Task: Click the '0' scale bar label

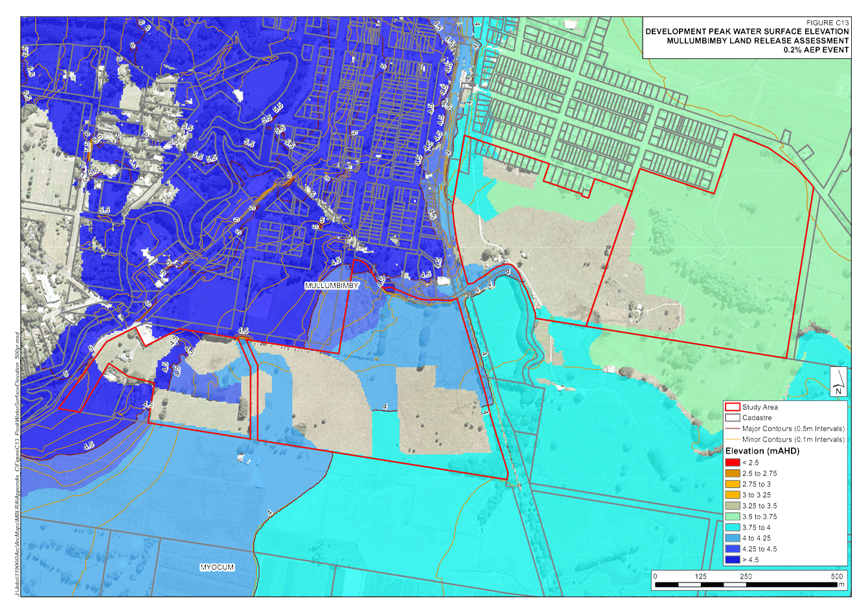Action: [655, 576]
